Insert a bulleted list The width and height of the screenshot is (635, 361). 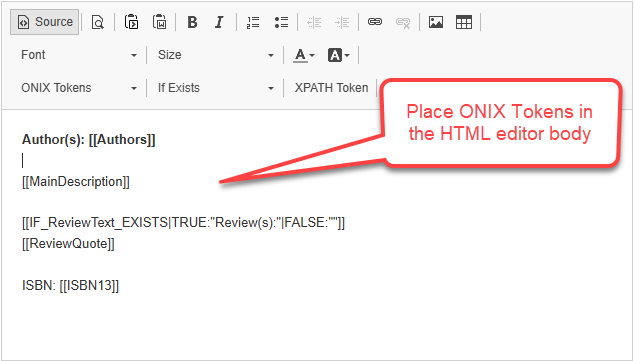pyautogui.click(x=281, y=22)
